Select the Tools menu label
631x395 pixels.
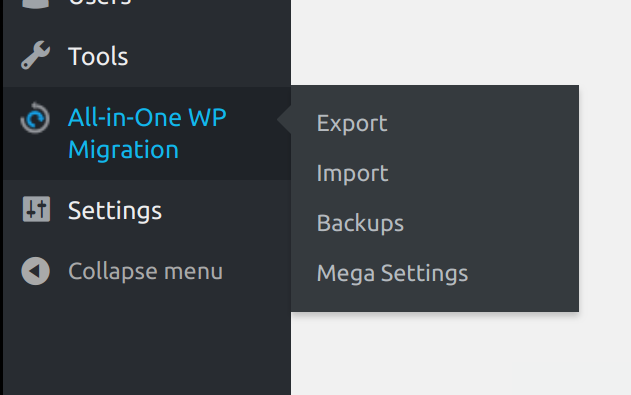(98, 56)
